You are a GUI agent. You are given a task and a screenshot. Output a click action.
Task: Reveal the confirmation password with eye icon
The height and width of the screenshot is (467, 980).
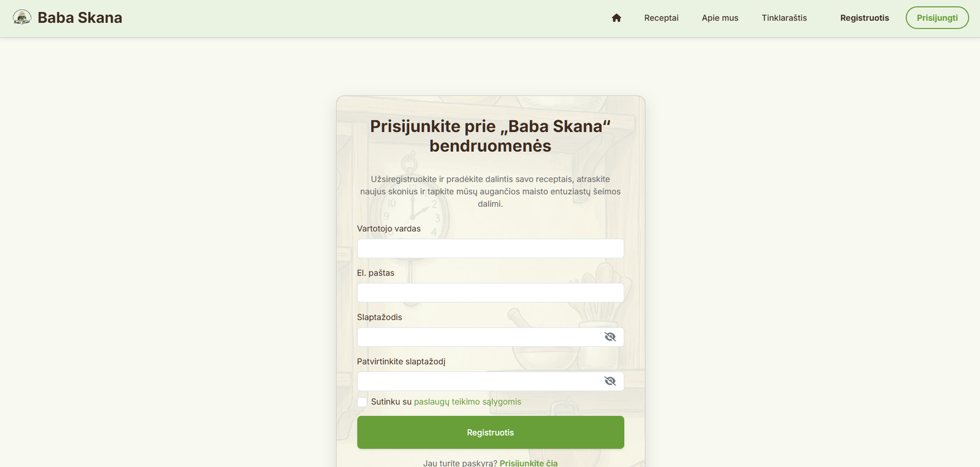click(x=610, y=380)
